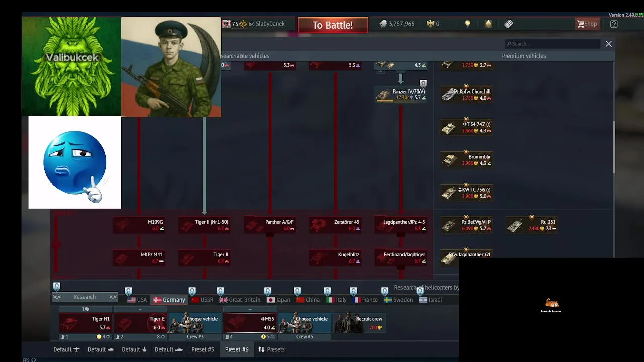
Task: Select the Default ship preset
Action: [101, 349]
